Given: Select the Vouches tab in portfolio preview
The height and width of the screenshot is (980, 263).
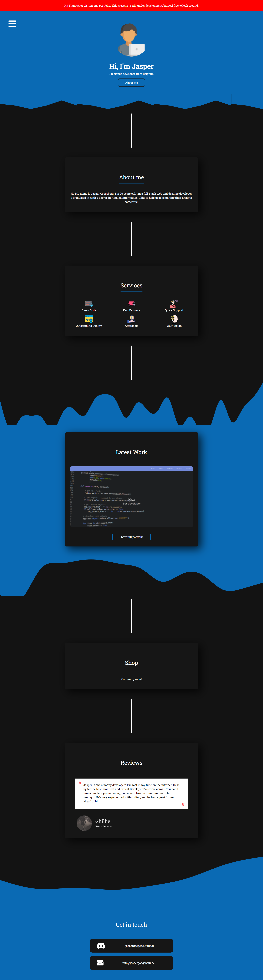Looking at the screenshot, I should click(179, 469).
